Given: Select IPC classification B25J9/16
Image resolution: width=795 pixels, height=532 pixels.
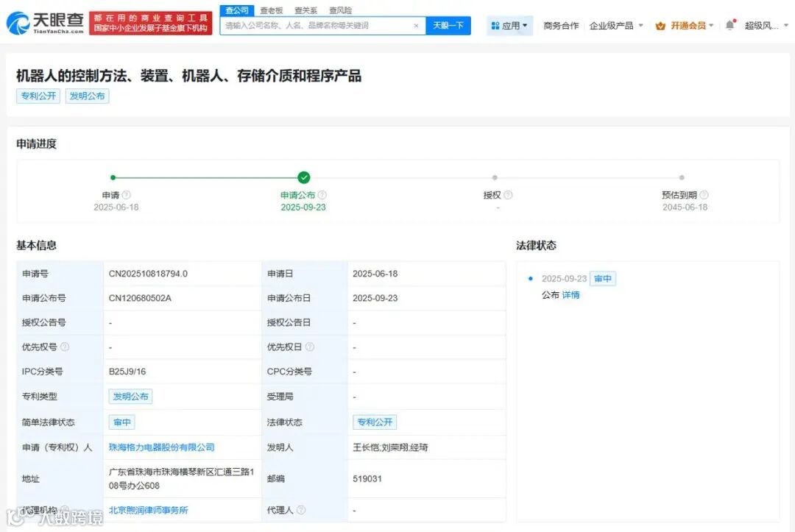Looking at the screenshot, I should pyautogui.click(x=127, y=372).
